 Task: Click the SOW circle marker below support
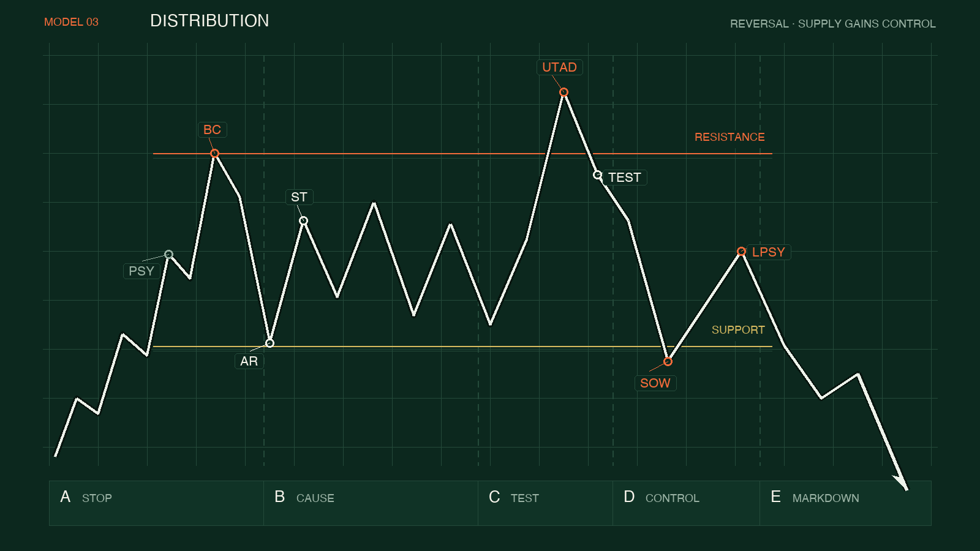(x=668, y=362)
